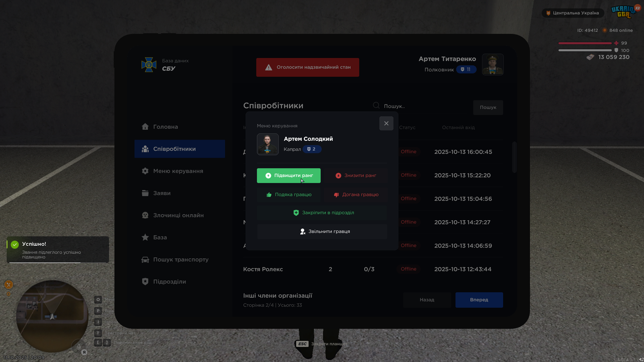Image resolution: width=644 pixels, height=362 pixels.
Task: Click the ESC Закрити планшет hint
Action: click(321, 344)
